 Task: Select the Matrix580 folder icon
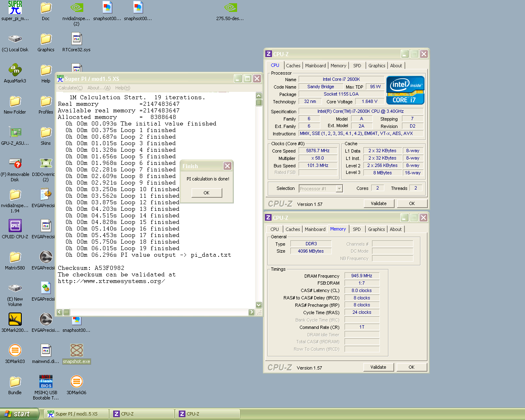15,257
